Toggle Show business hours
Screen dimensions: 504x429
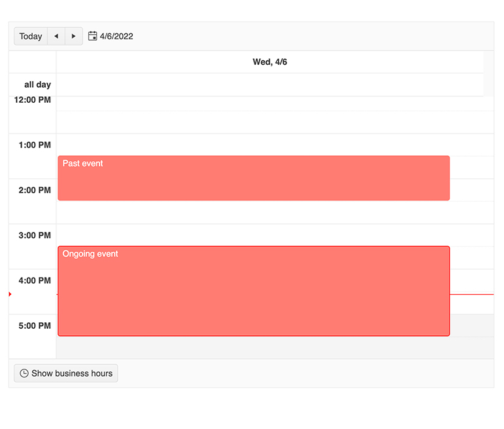click(66, 373)
